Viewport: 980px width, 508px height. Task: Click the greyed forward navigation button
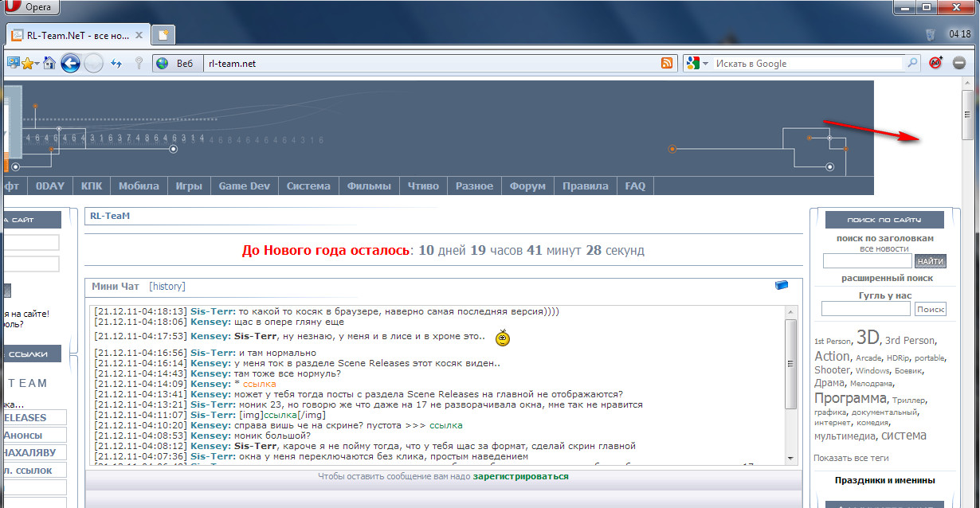94,64
